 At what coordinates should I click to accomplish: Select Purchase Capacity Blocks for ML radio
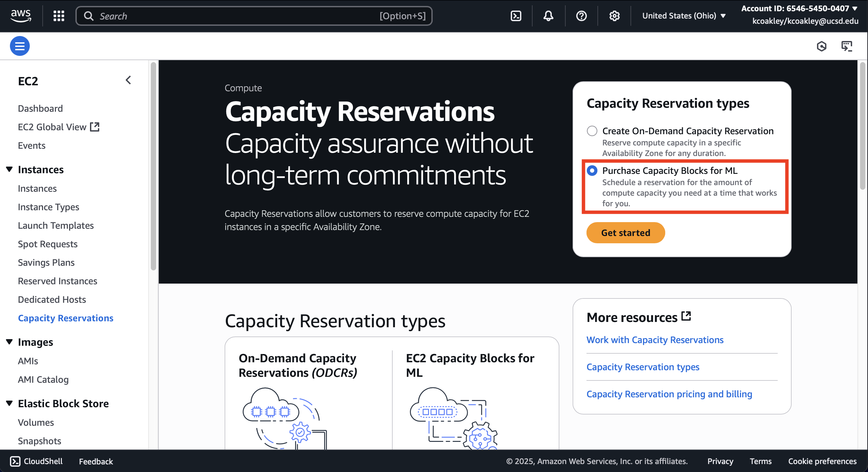[592, 171]
